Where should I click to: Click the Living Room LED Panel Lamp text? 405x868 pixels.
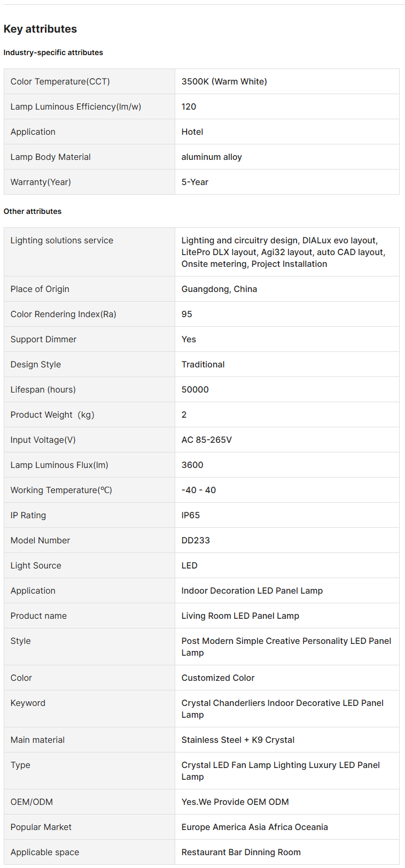click(240, 616)
